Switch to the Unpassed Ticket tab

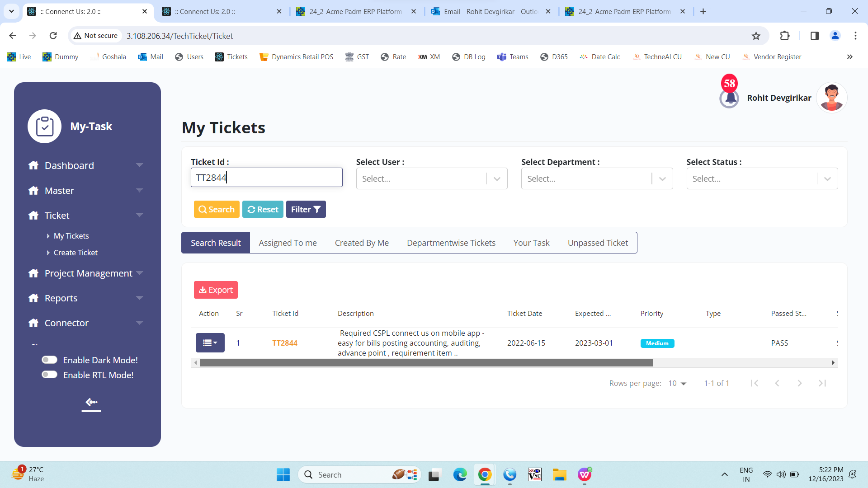point(598,243)
